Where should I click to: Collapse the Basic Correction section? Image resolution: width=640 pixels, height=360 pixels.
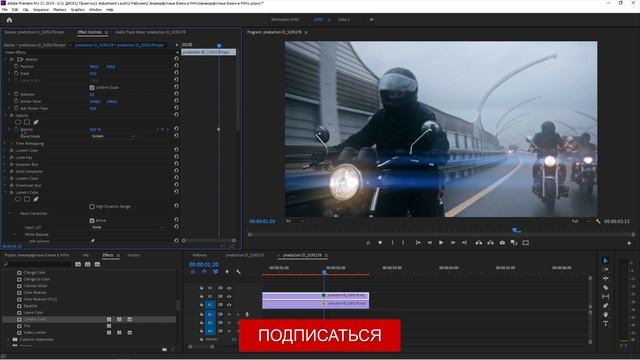10,213
